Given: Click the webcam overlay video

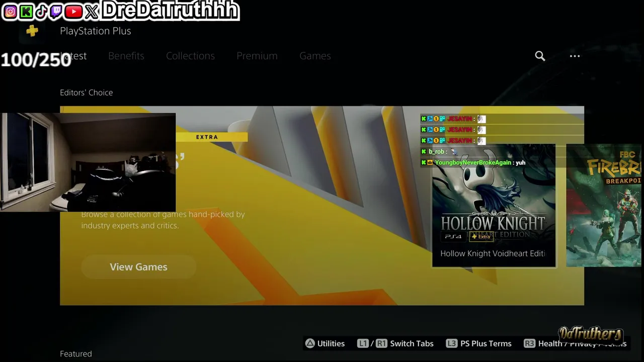Looking at the screenshot, I should click(88, 162).
